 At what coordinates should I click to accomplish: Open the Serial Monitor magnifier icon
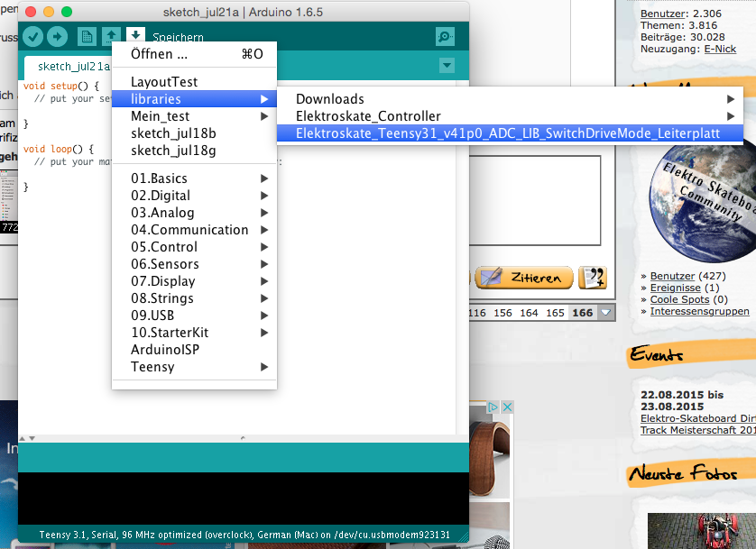coord(445,37)
